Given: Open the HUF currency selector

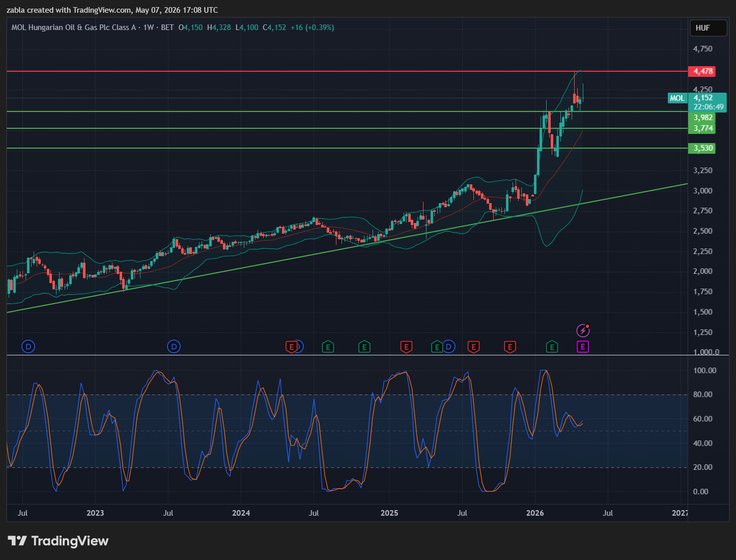Looking at the screenshot, I should 708,28.
